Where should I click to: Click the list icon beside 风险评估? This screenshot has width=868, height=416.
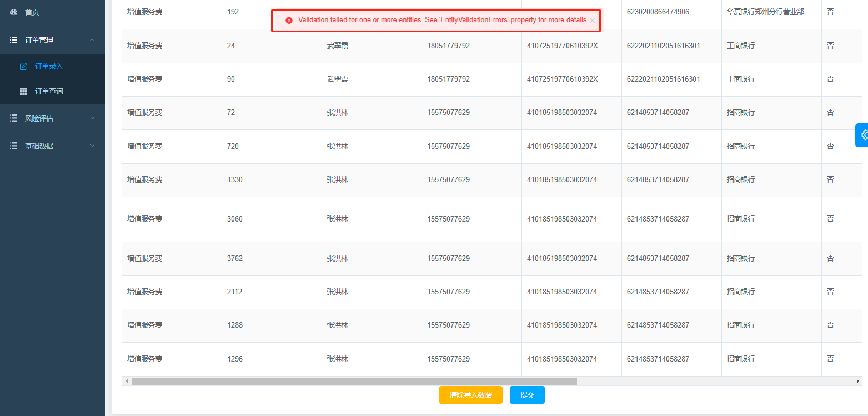14,118
